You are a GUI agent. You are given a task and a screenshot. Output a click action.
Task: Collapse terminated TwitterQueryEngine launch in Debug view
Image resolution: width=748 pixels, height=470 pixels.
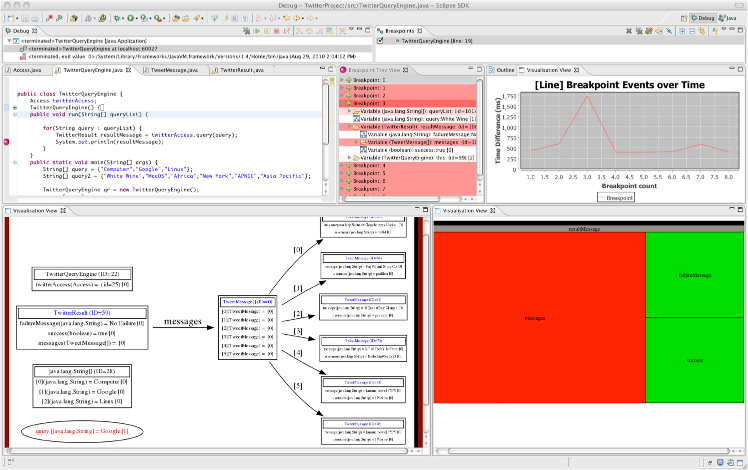pyautogui.click(x=9, y=41)
